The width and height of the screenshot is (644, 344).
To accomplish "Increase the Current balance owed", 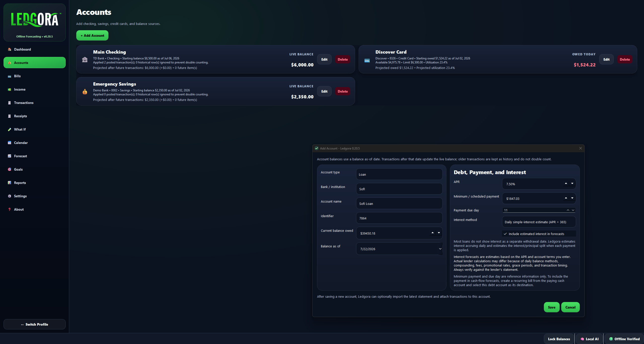I will (433, 233).
